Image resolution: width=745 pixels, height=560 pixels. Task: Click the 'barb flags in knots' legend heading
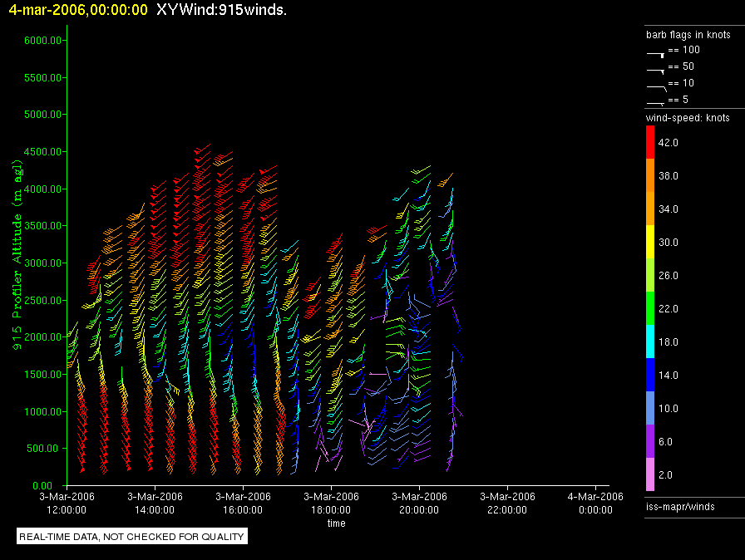coord(688,35)
